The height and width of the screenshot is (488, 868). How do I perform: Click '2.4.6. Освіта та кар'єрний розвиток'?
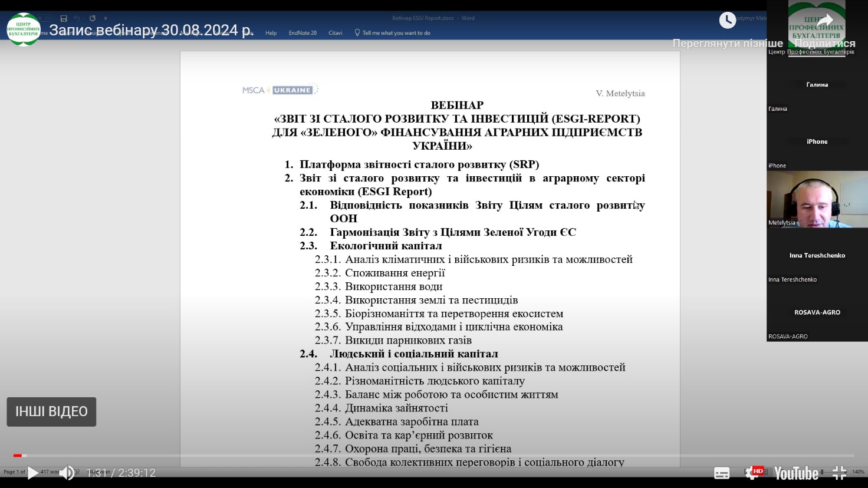[x=404, y=435]
